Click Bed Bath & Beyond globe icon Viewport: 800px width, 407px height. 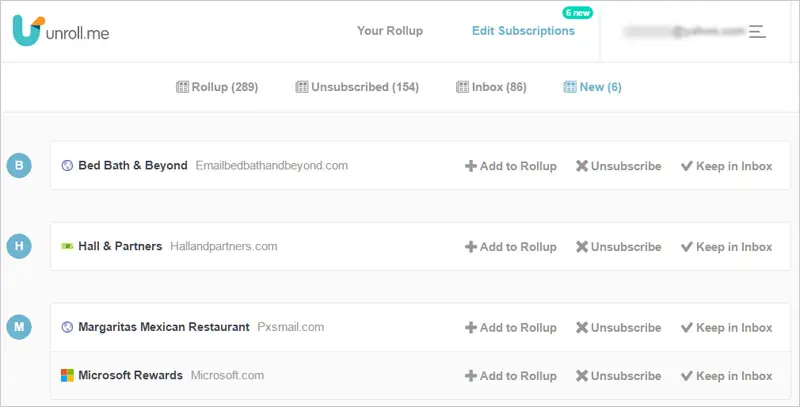67,166
